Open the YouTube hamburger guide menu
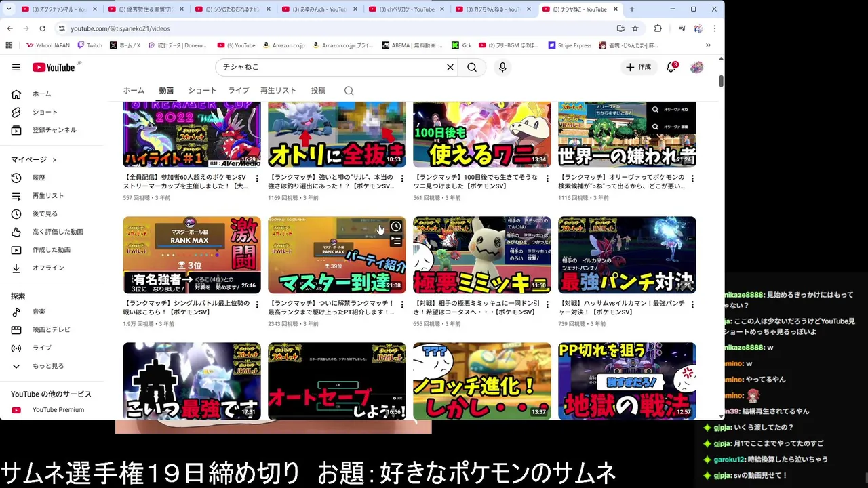Image resolution: width=868 pixels, height=488 pixels. coord(16,67)
